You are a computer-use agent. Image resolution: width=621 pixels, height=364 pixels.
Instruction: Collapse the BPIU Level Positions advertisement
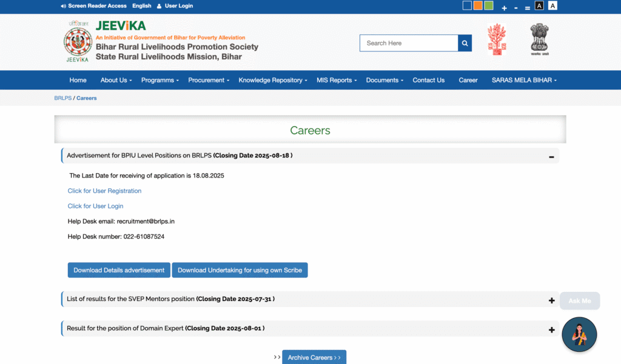coord(551,157)
